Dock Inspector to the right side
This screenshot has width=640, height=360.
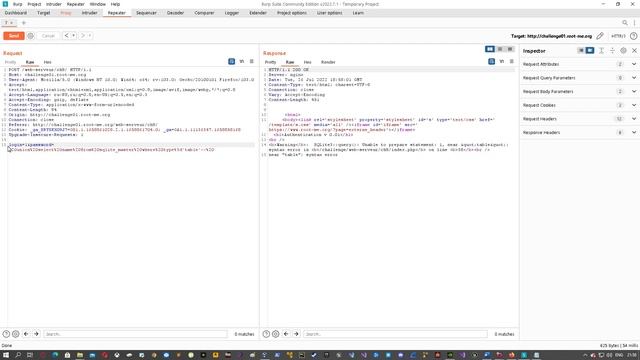click(x=590, y=51)
